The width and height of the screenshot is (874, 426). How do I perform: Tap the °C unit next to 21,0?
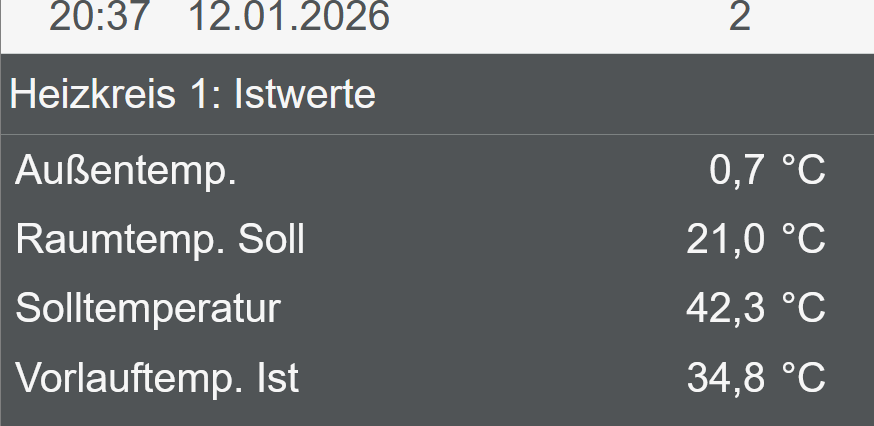[803, 240]
